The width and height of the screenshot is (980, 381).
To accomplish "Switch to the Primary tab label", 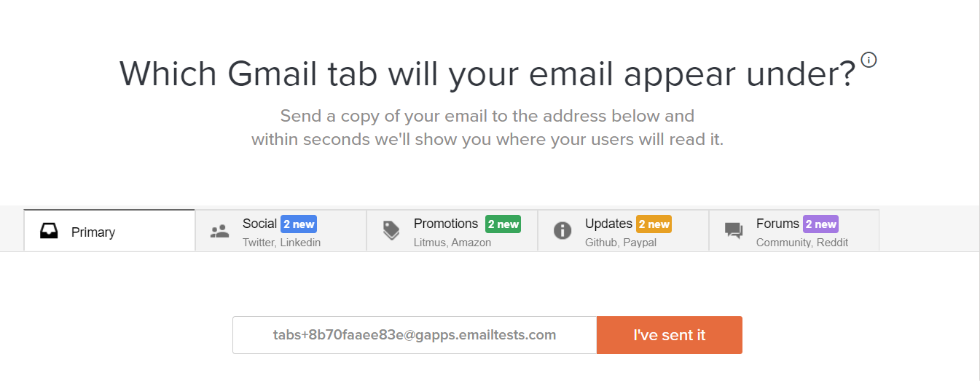I will point(93,232).
